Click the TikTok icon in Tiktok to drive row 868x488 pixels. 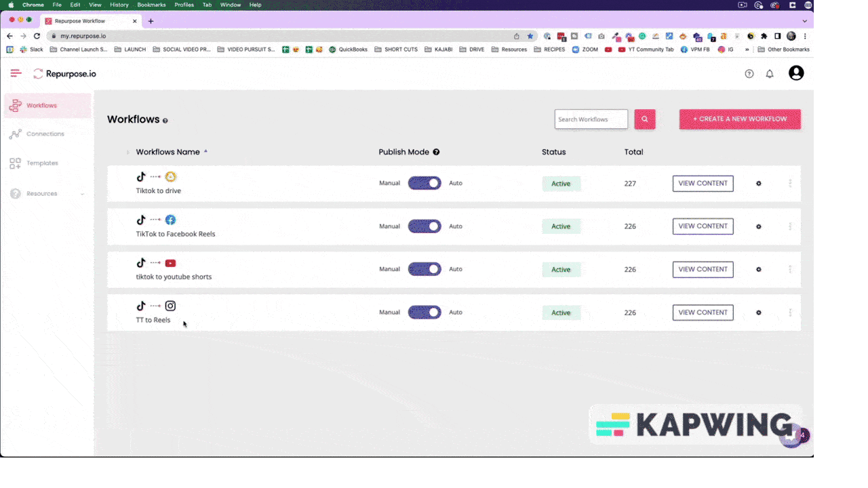click(141, 177)
